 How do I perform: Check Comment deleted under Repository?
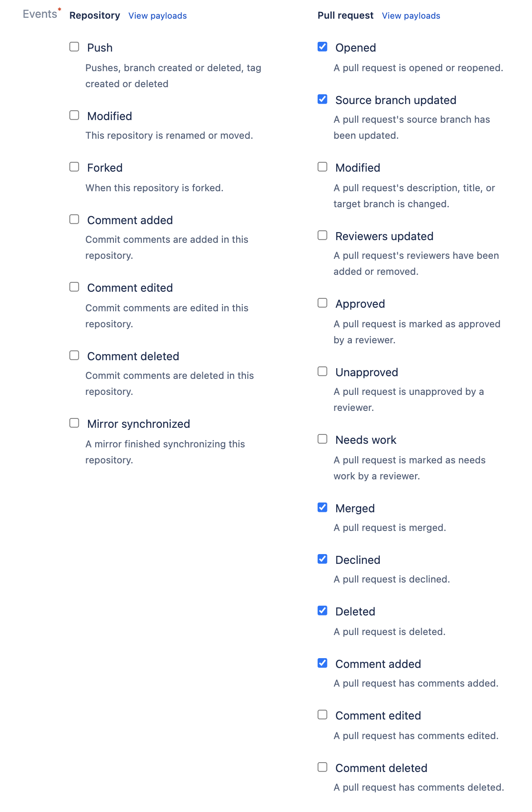coord(74,354)
